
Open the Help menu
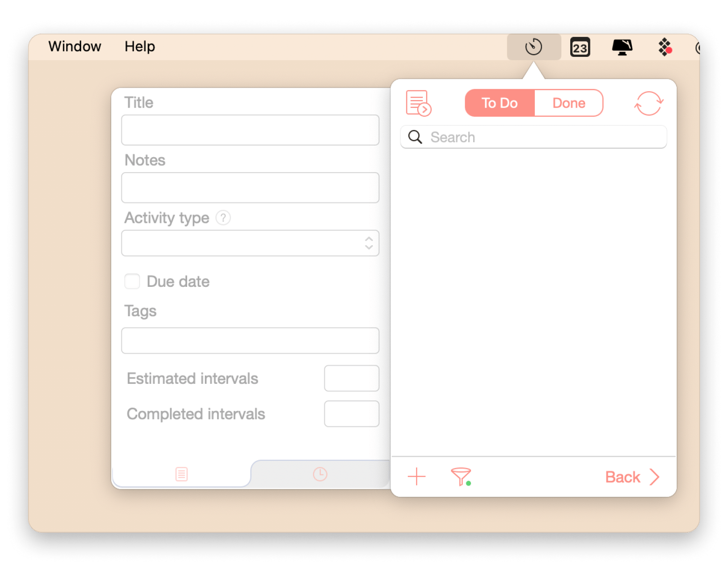point(140,47)
